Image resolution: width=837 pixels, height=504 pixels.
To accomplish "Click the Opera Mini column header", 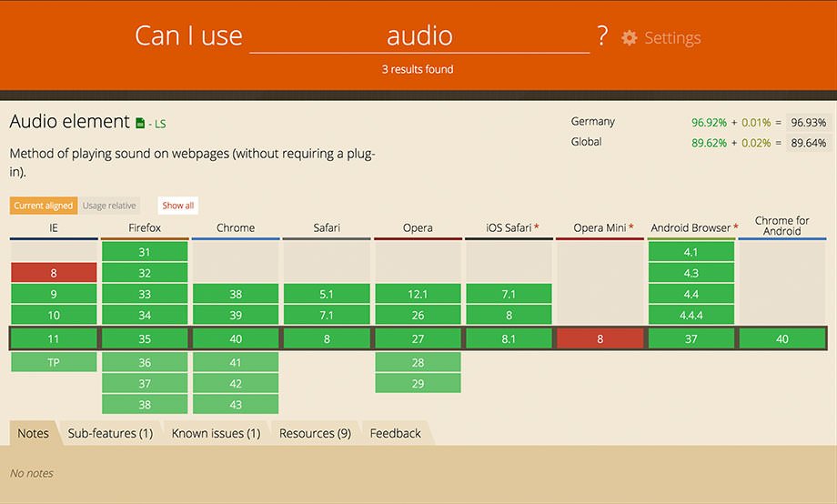I will tap(600, 228).
